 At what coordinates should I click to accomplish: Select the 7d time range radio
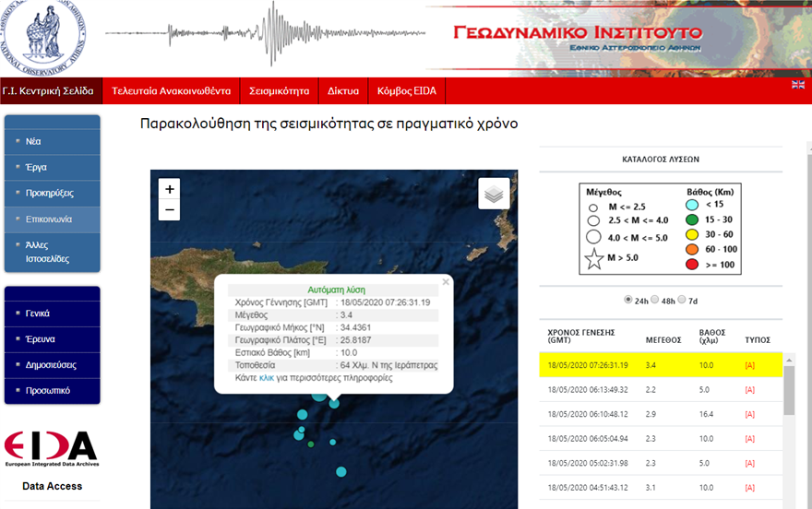pos(683,301)
